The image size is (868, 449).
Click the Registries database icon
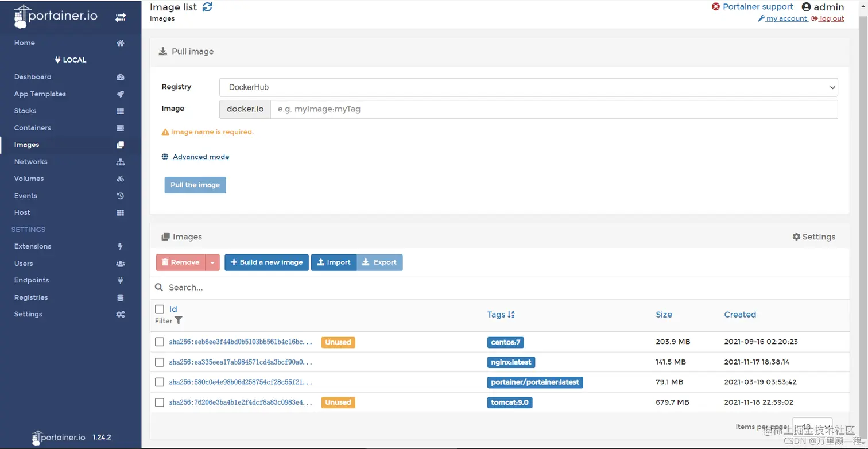(121, 297)
